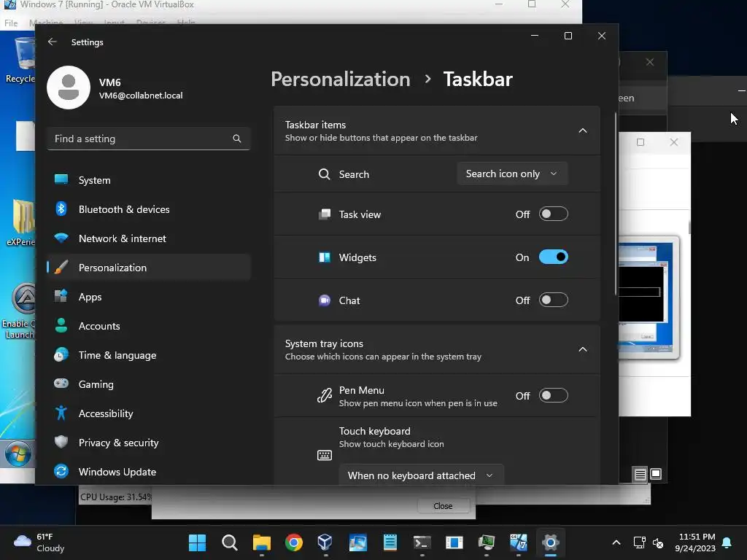This screenshot has height=560, width=747.
Task: Click the Chat icon in settings list
Action: [325, 300]
